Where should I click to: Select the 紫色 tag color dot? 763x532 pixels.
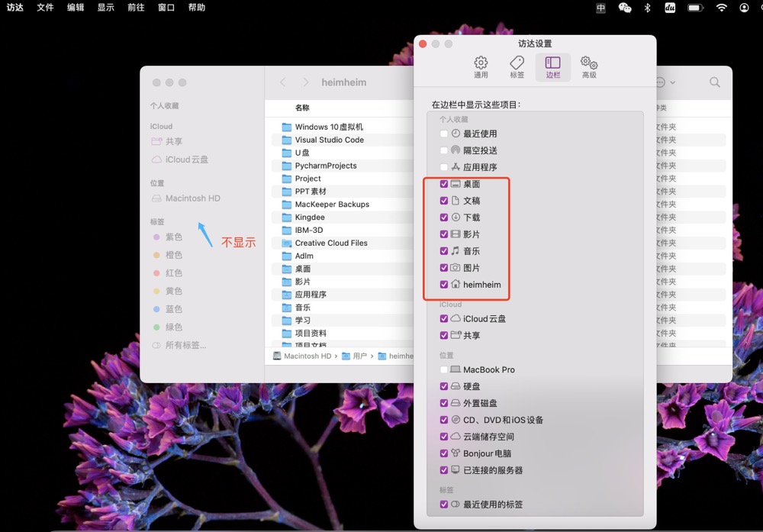[x=156, y=237]
